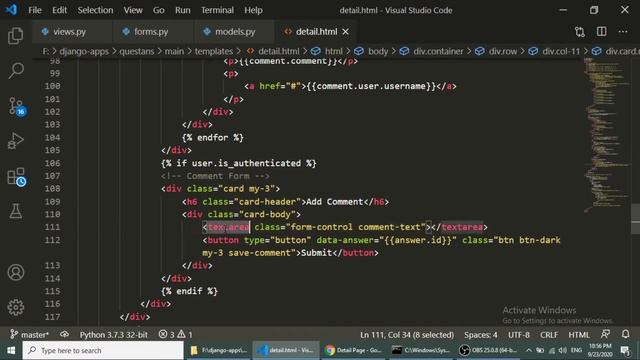Switch to C:\Windows\Sys command prompt taskbar item
The image size is (640, 360).
(421, 351)
